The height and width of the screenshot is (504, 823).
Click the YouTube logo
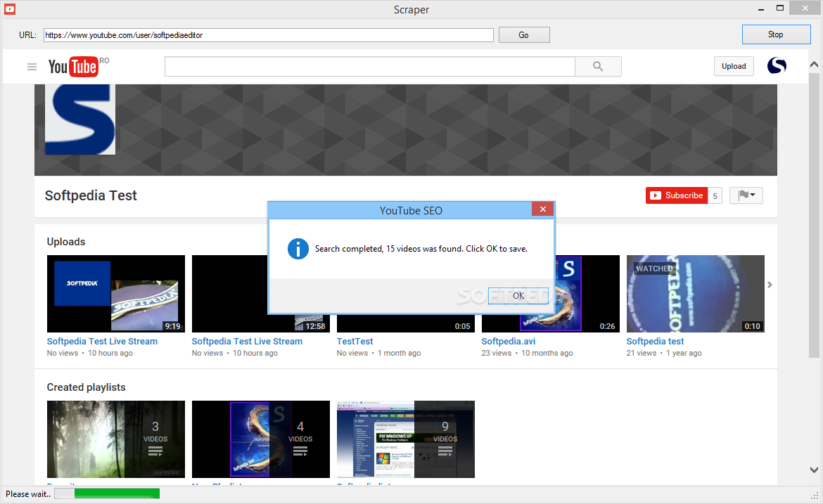click(73, 67)
